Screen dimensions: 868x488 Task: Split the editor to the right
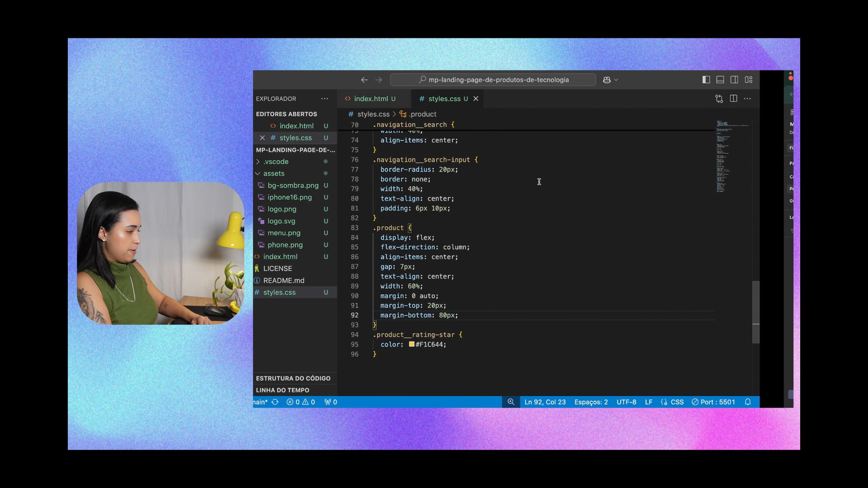coord(733,99)
